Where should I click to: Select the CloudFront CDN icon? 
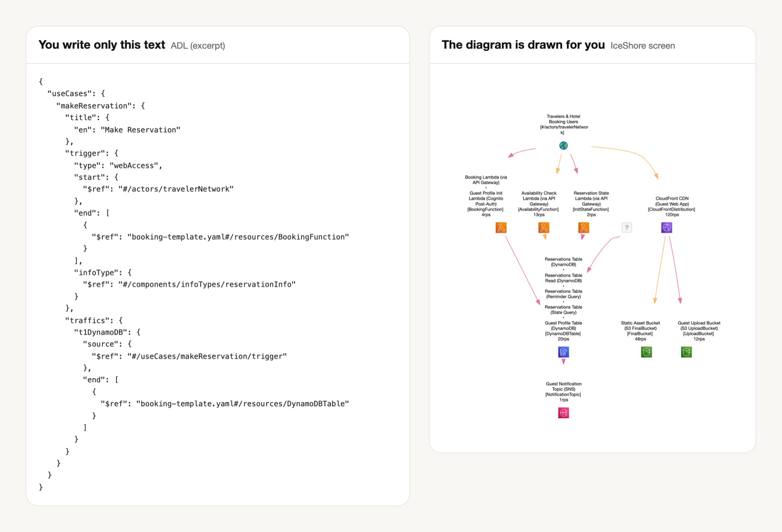(x=667, y=228)
